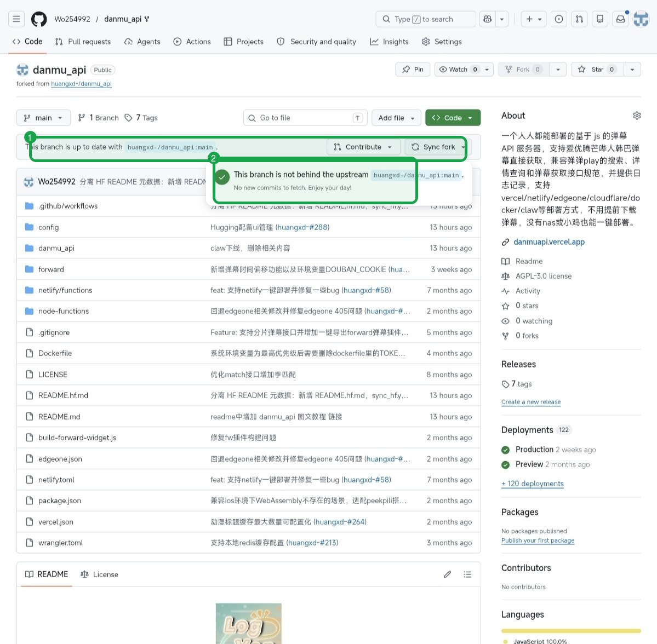Open the Activity link in About

[x=528, y=291]
